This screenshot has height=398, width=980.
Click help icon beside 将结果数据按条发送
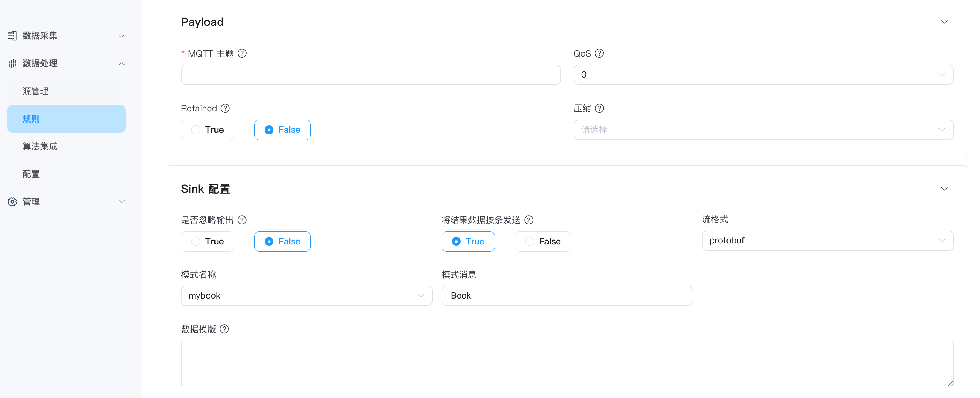click(528, 220)
